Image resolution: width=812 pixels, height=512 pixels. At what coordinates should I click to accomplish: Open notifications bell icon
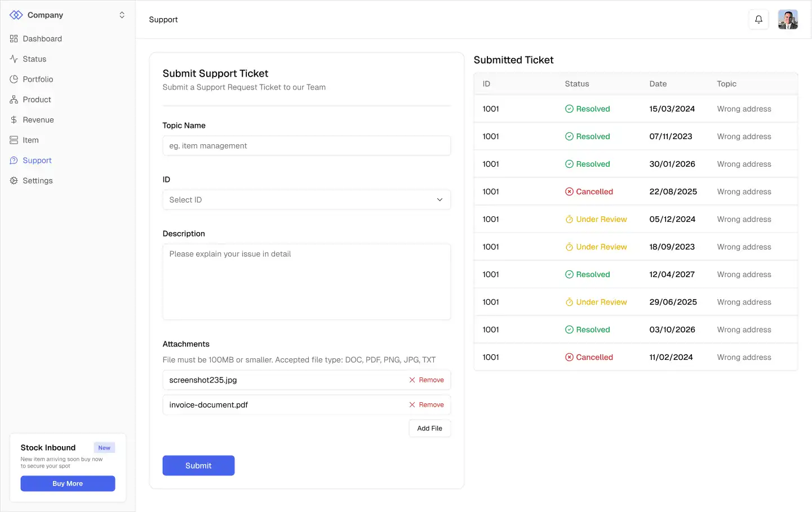(x=758, y=19)
